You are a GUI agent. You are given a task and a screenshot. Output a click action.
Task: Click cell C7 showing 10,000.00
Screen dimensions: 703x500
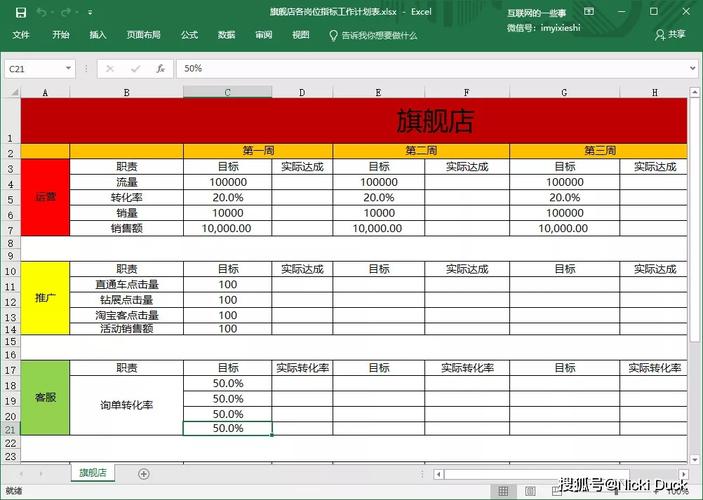point(227,228)
